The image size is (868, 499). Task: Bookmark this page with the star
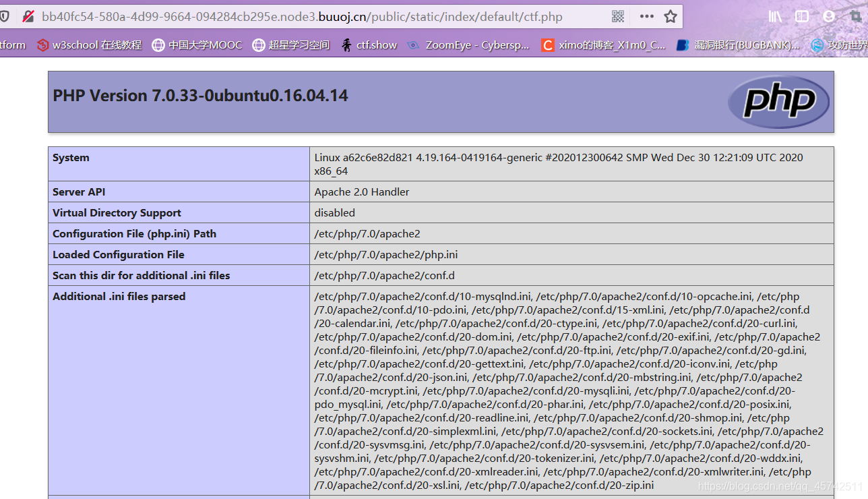tap(671, 16)
